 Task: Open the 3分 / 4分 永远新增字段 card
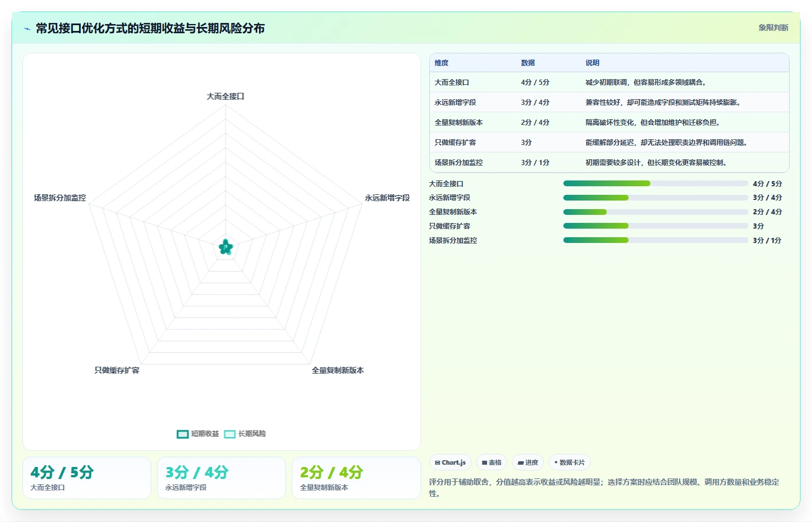click(221, 478)
